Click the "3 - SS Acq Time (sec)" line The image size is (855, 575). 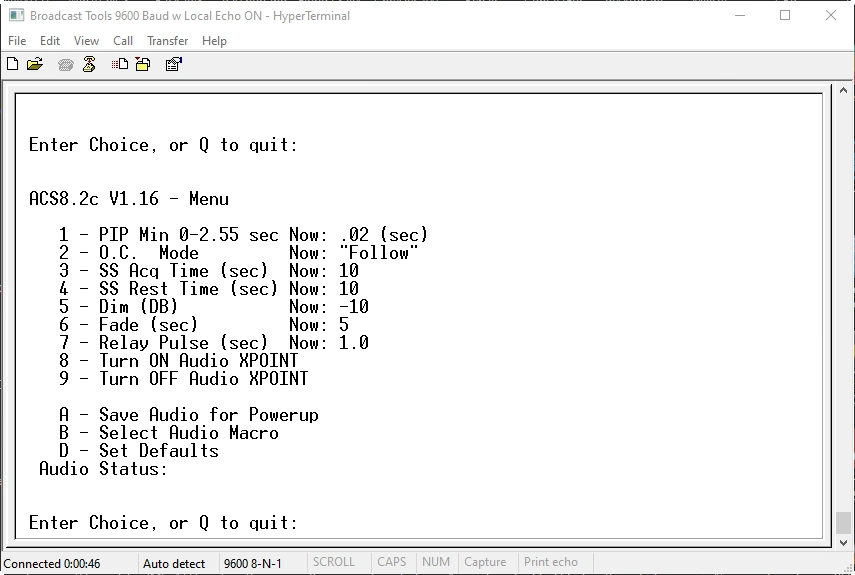pos(209,270)
